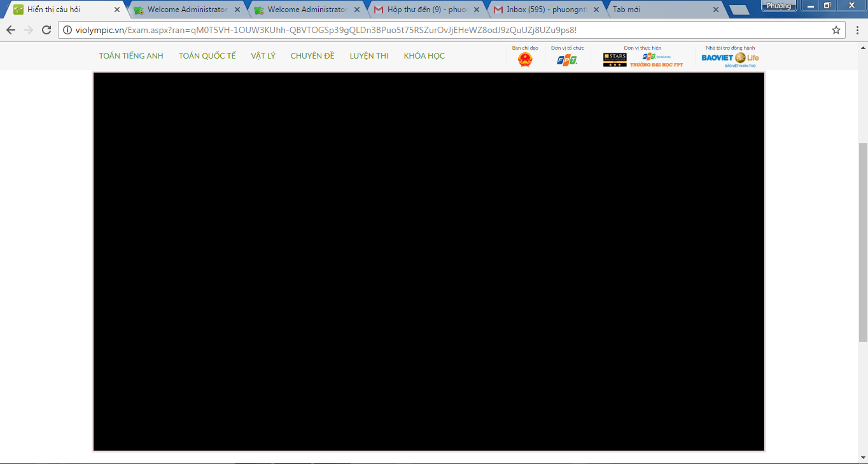Screen dimensions: 868x464
Task: Click the Phương profile button
Action: point(778,6)
